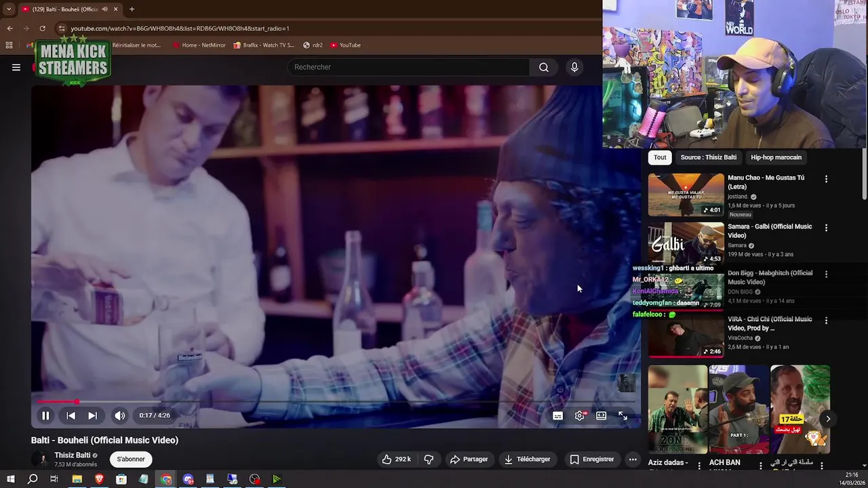Open the player settings gear
The height and width of the screenshot is (488, 868).
pos(580,416)
